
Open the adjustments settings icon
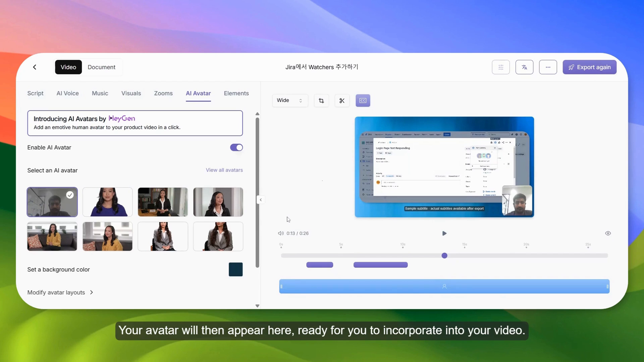501,67
